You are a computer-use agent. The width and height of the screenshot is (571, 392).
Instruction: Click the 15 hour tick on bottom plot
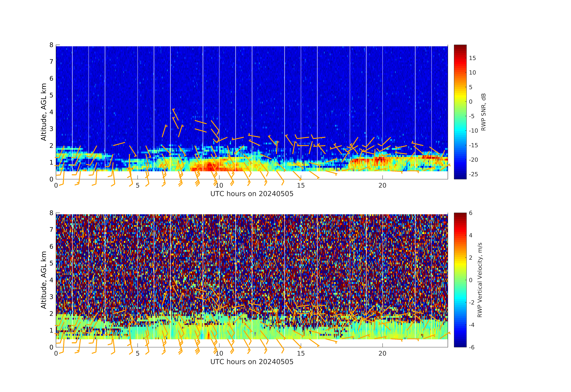tap(301, 353)
